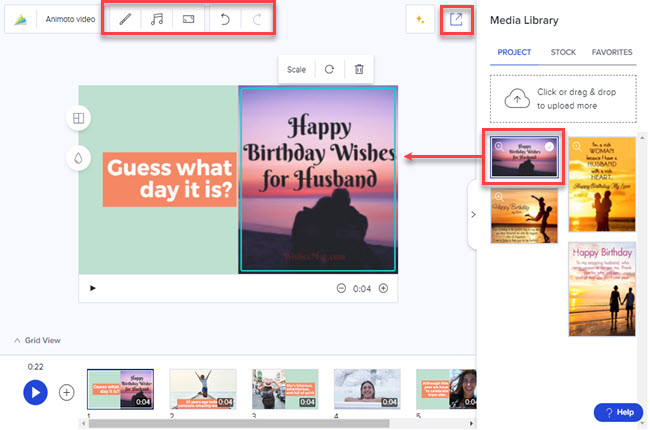Image resolution: width=650 pixels, height=430 pixels.
Task: Click the cloud upload icon
Action: pos(517,99)
